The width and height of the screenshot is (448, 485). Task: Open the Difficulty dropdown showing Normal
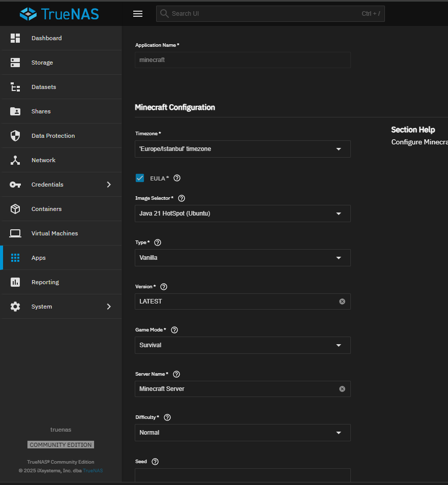coord(243,433)
